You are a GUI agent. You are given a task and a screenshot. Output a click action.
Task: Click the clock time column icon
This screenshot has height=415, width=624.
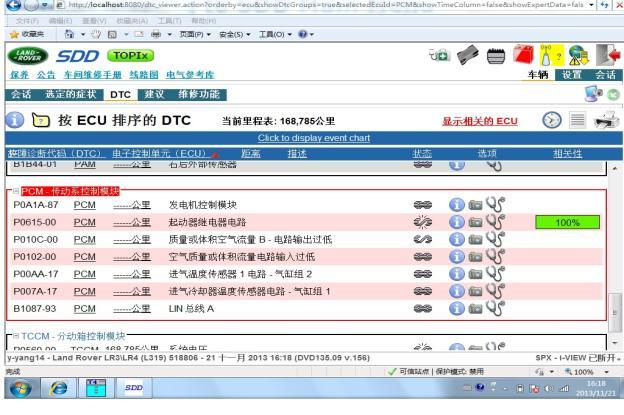click(552, 120)
